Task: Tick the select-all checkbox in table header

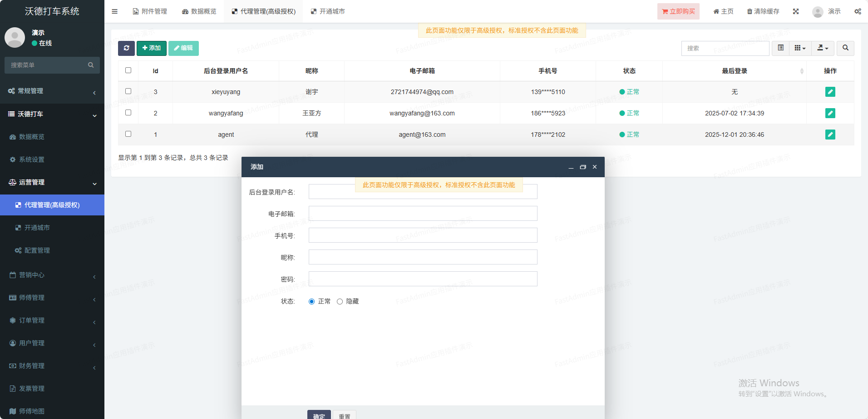Action: [x=128, y=70]
